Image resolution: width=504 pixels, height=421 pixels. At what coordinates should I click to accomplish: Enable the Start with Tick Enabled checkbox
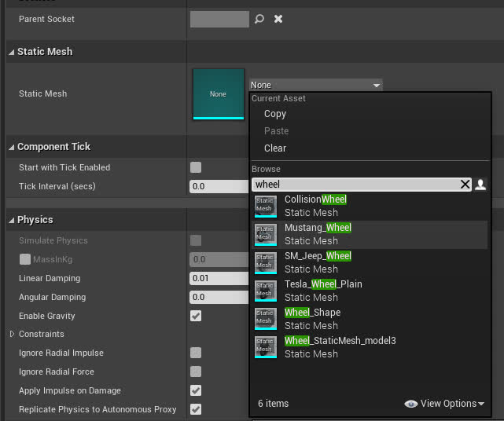196,167
